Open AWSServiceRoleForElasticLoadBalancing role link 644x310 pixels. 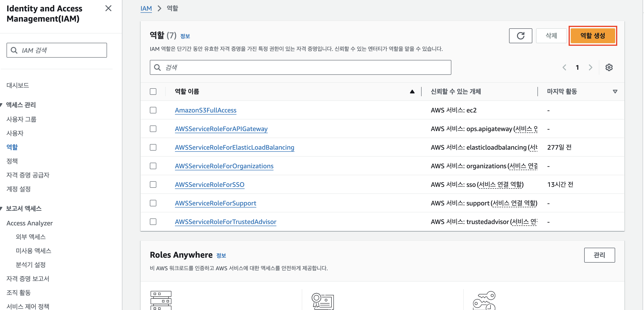point(234,147)
